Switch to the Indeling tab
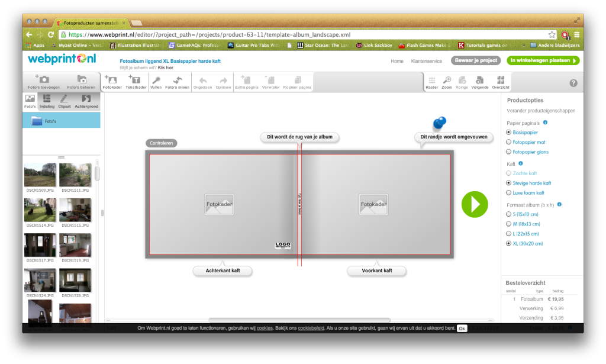The height and width of the screenshot is (364, 606). coord(47,101)
